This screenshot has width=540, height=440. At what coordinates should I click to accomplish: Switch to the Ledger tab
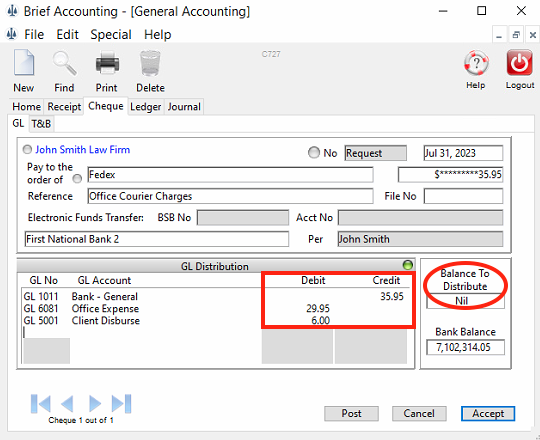pyautogui.click(x=145, y=107)
